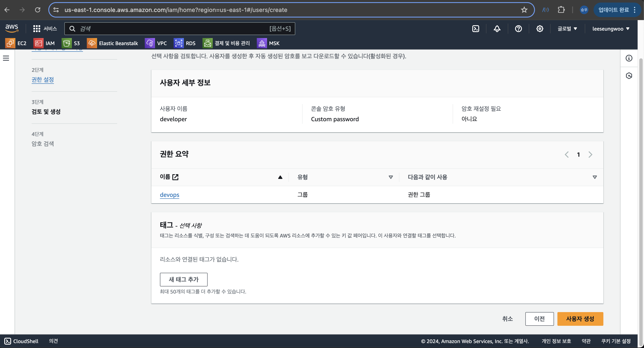Go to step 2 권한 설정
The image size is (644, 348).
click(x=43, y=80)
